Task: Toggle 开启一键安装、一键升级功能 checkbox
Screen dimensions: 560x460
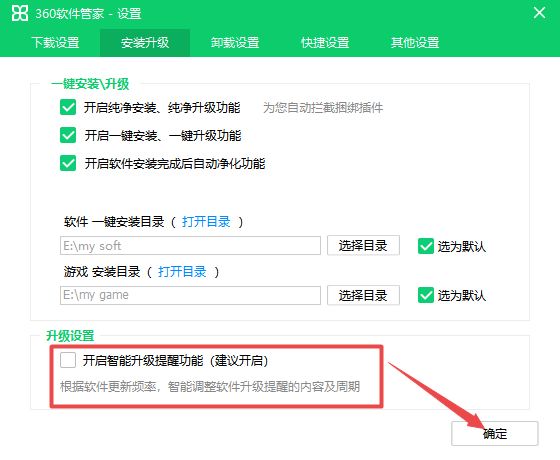Action: point(68,135)
